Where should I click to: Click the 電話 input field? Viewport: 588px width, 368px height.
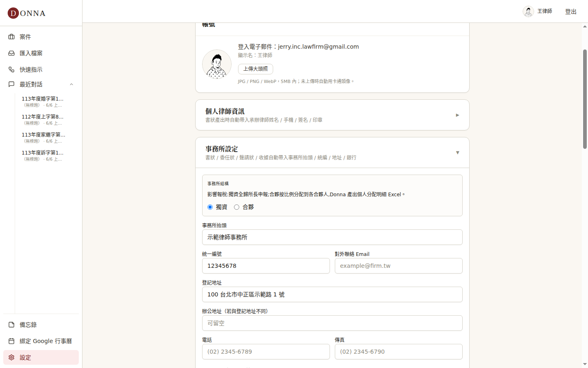pyautogui.click(x=266, y=352)
